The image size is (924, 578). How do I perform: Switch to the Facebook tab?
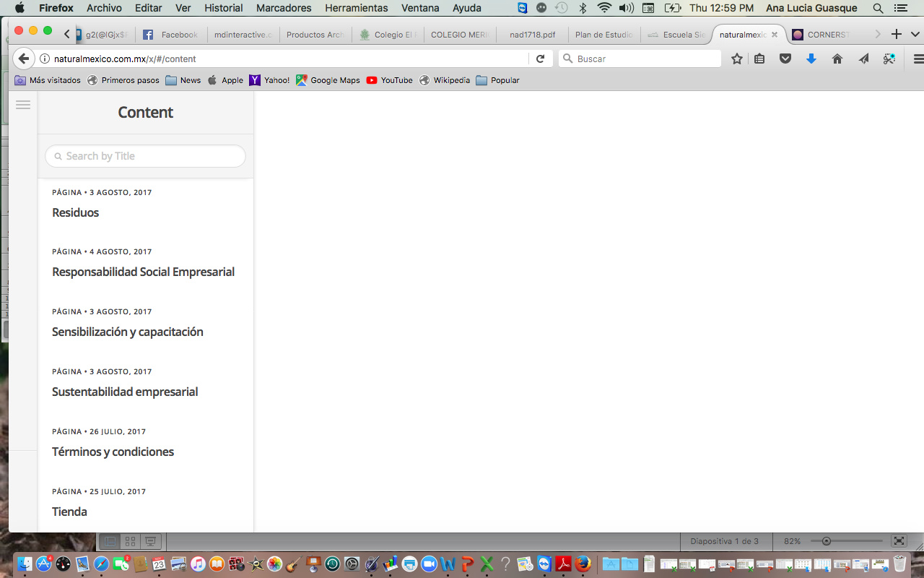tap(171, 35)
